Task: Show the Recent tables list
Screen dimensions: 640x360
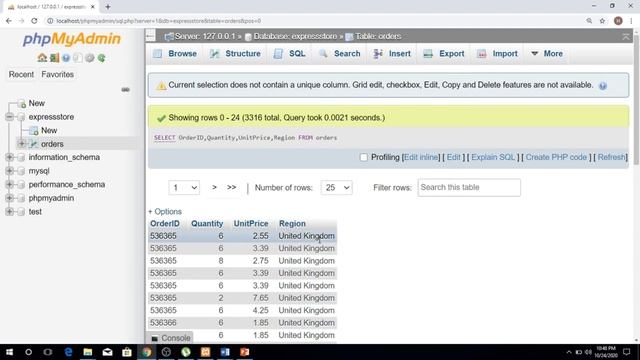Action: tap(21, 75)
